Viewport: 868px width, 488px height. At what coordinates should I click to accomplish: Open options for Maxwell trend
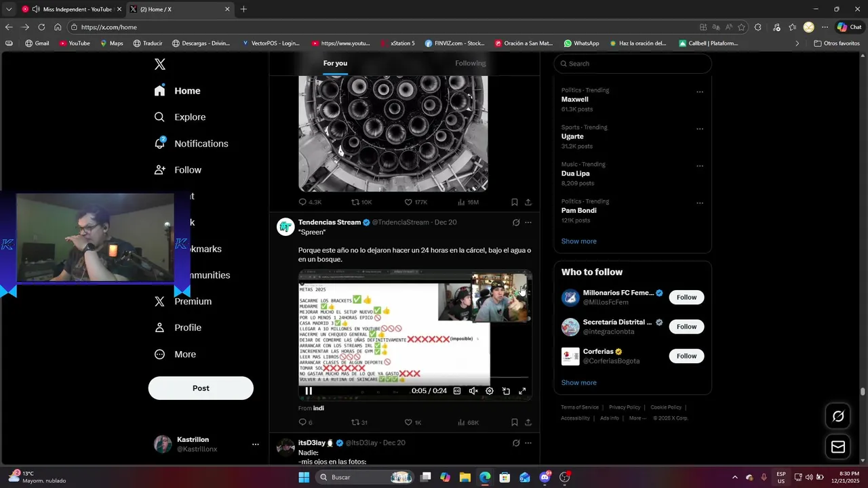click(x=700, y=92)
